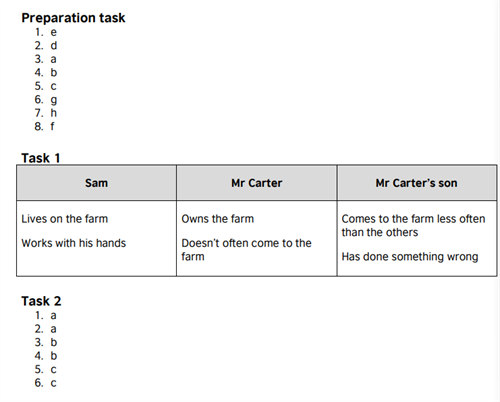Viewport: 500px width, 402px height.
Task: Click Preparation task answer 4. b
Action: (46, 72)
